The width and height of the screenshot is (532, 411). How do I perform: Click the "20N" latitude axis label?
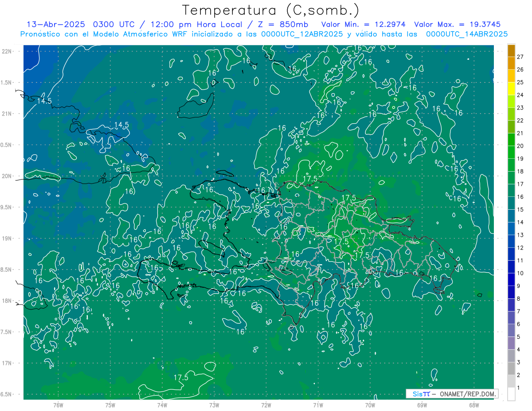(7, 176)
